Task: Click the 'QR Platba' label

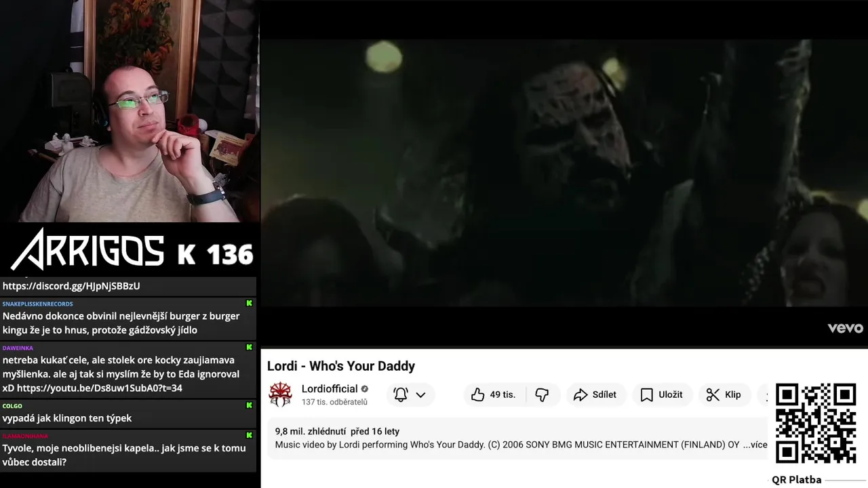Action: 797,480
